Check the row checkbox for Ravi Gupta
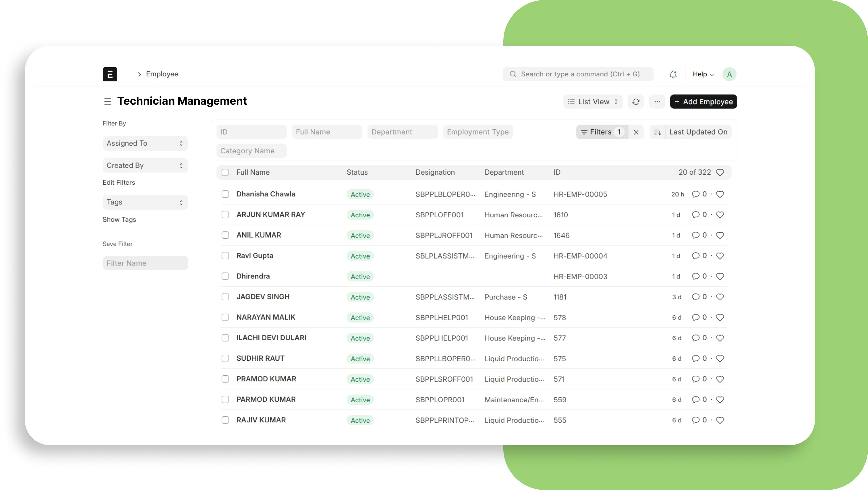Image resolution: width=868 pixels, height=490 pixels. click(x=225, y=256)
